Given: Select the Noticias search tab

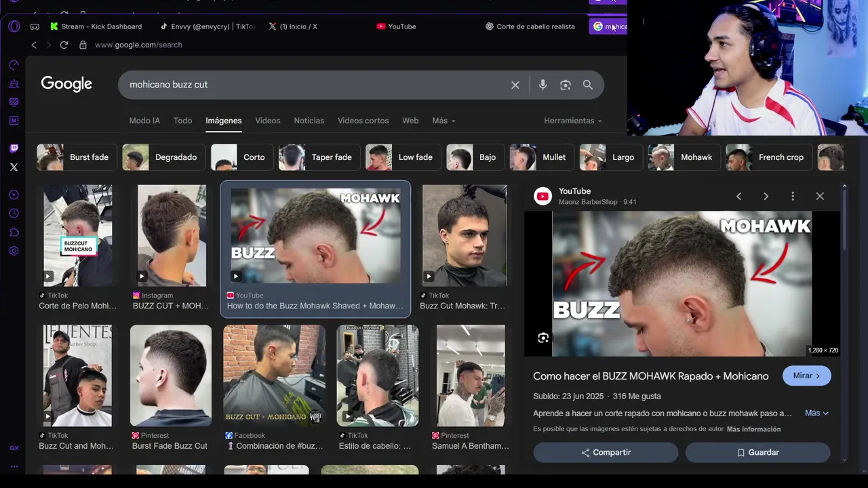Looking at the screenshot, I should (309, 121).
